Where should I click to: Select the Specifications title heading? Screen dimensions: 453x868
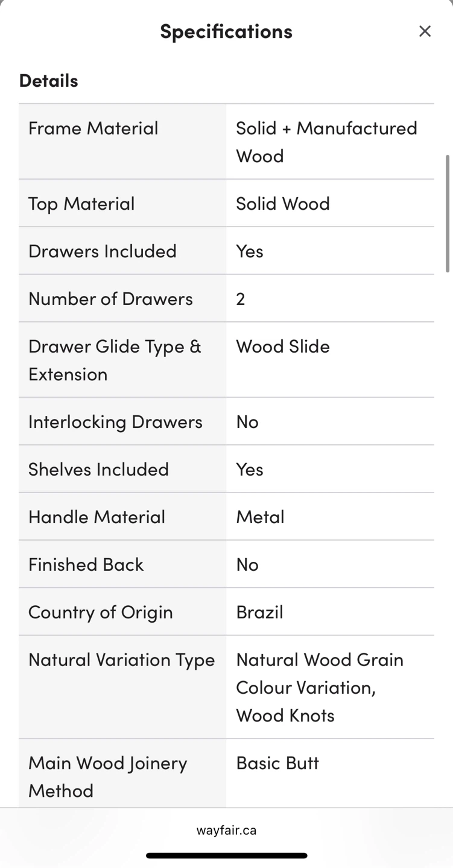click(x=226, y=31)
